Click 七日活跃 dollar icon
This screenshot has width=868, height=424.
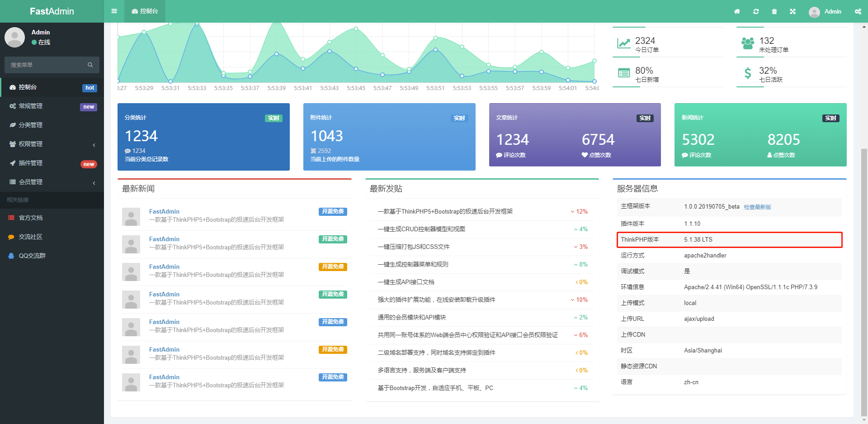[748, 73]
